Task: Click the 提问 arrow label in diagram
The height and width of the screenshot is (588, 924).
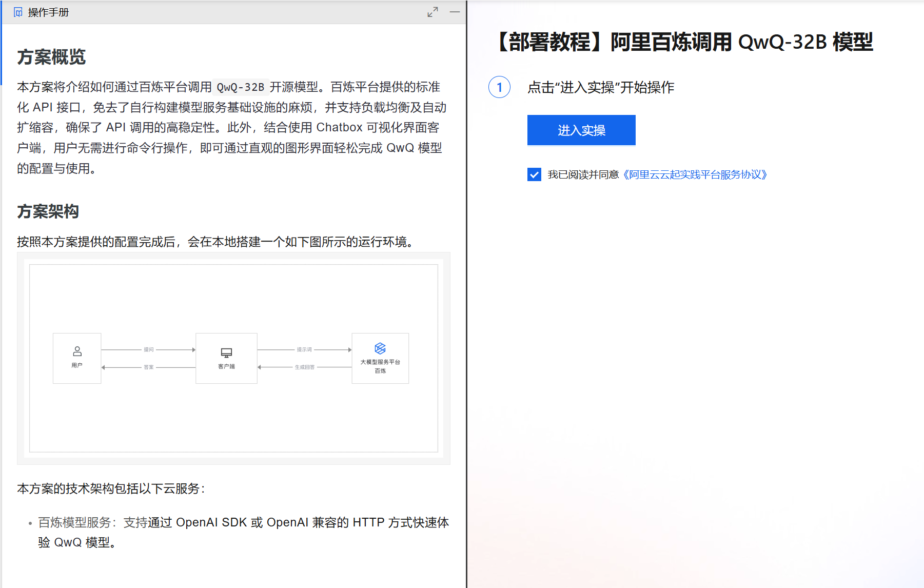Action: [149, 349]
